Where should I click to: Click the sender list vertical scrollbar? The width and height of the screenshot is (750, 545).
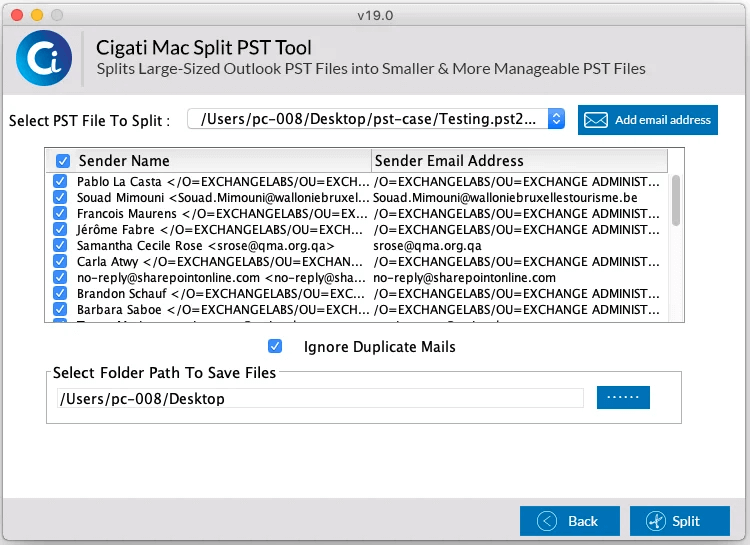coord(676,200)
